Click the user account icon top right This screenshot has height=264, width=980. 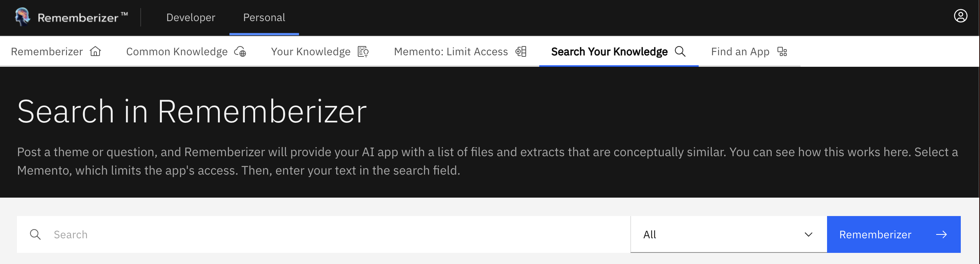[x=962, y=15]
